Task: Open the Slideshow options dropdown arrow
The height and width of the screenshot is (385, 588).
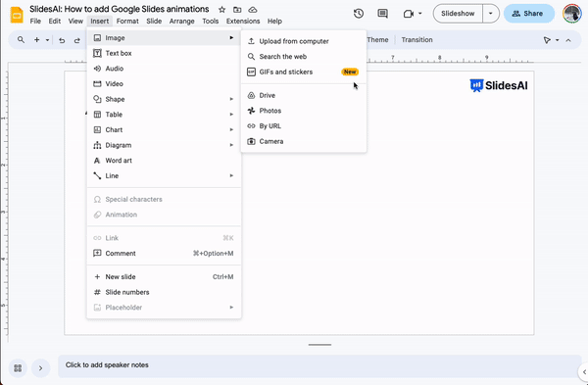Action: (x=491, y=14)
